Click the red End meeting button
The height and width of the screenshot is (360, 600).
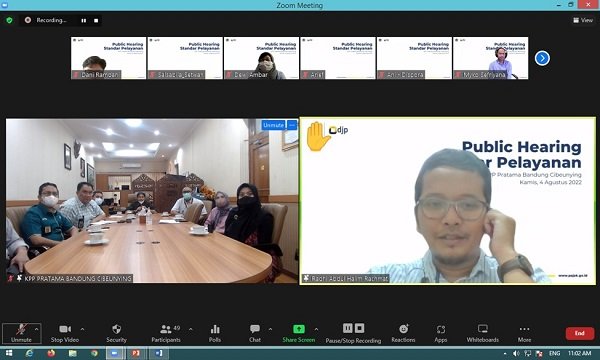pos(580,333)
